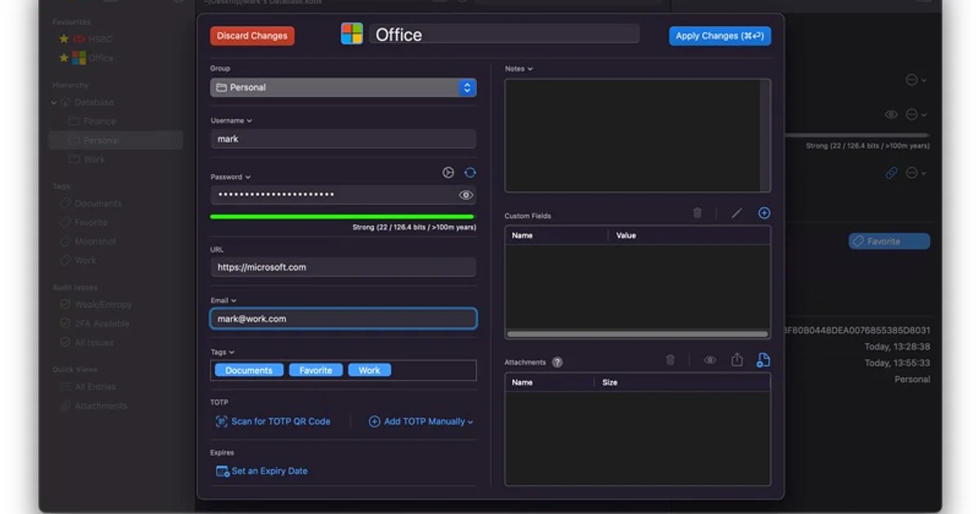Click the Notes vertical scrollbar
This screenshot has height=514, width=980.
[x=765, y=135]
